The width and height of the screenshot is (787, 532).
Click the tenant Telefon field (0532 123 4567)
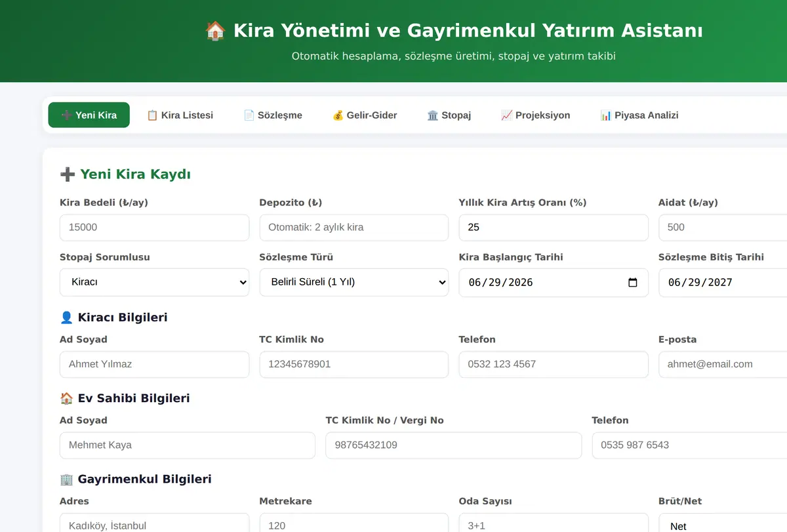pyautogui.click(x=554, y=364)
